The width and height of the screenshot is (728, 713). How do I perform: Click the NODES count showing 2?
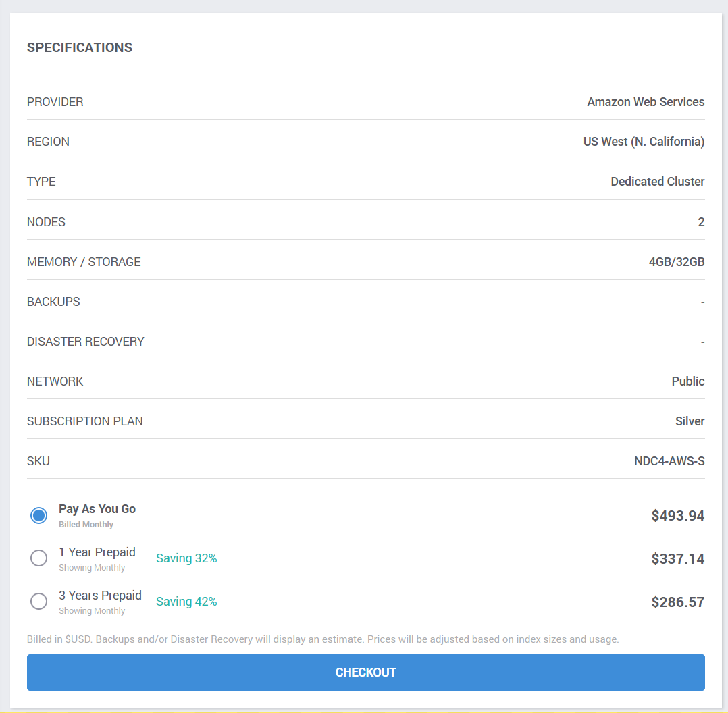coord(700,221)
